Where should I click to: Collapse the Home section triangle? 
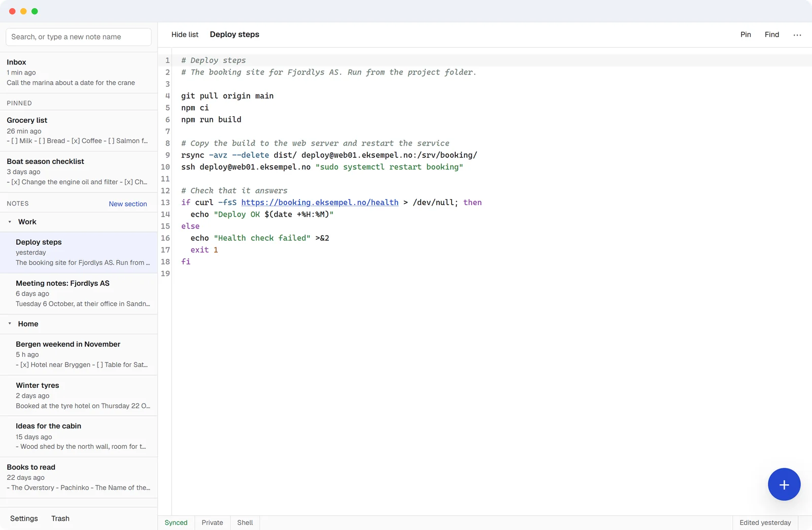click(10, 324)
